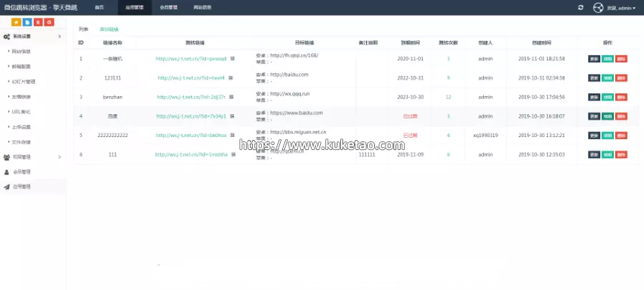Click the red 删除 button for the 111 row
This screenshot has width=644, height=290.
point(621,154)
